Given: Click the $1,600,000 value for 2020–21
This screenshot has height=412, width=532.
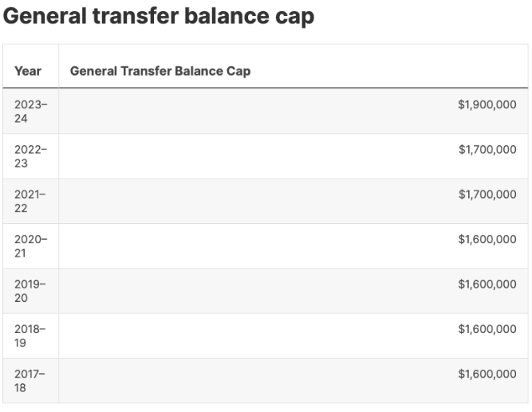Looking at the screenshot, I should click(487, 239).
